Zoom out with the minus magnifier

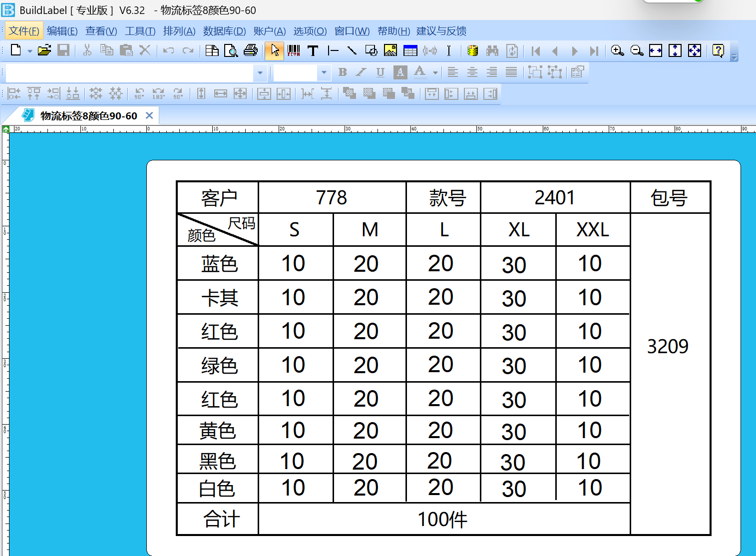(637, 50)
